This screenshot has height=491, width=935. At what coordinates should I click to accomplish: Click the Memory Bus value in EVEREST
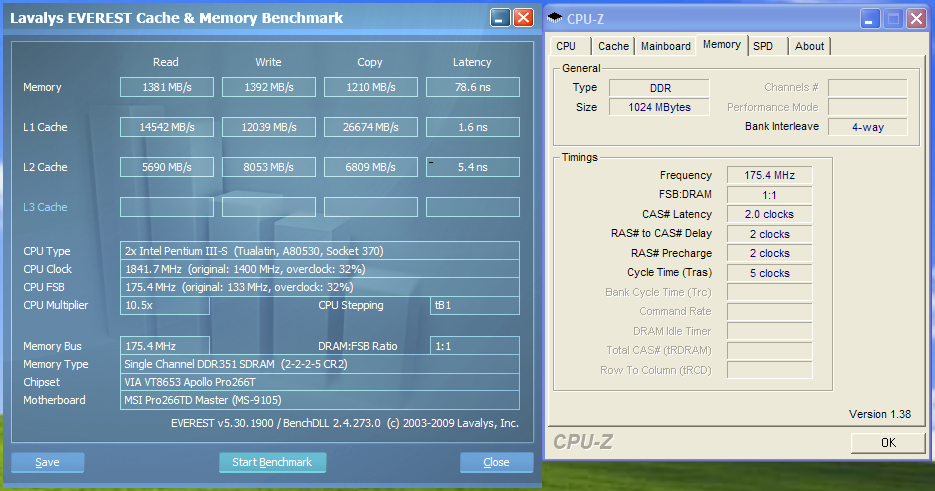(165, 346)
